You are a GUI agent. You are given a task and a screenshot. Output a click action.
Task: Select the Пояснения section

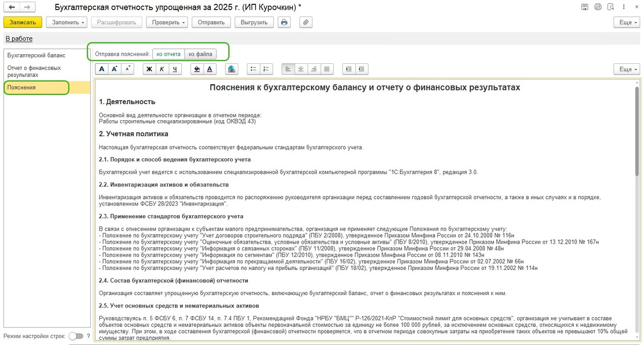[46, 87]
